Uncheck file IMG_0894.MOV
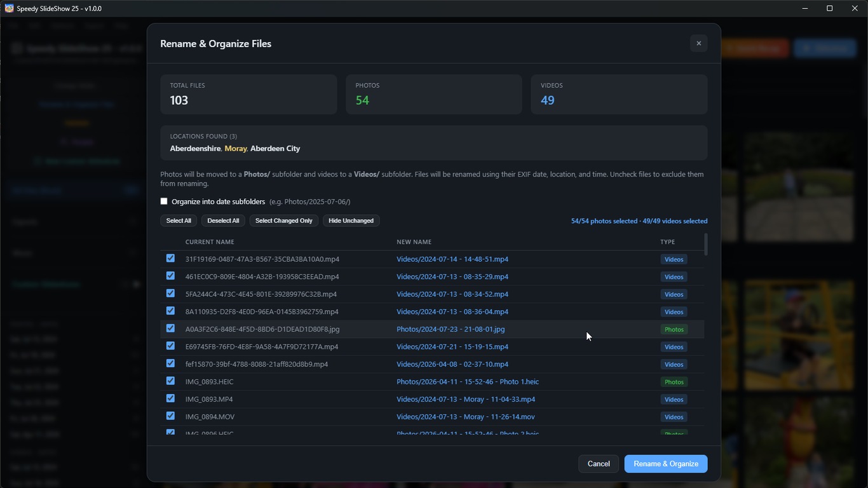 tap(170, 416)
